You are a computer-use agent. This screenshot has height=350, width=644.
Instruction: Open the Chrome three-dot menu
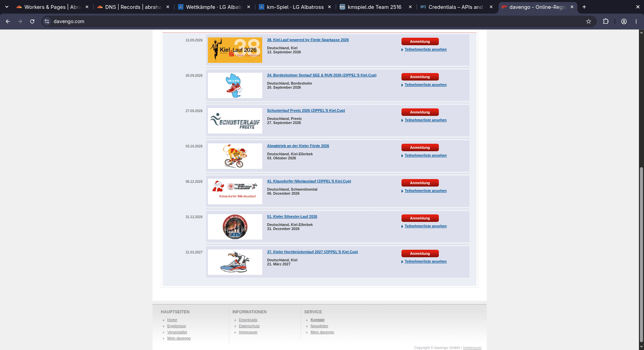[x=636, y=21]
